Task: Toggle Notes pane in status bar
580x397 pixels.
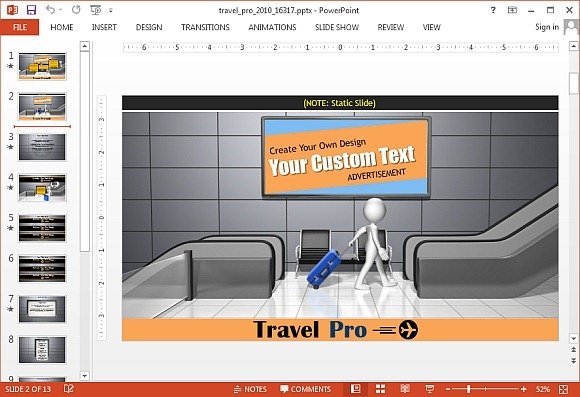Action: (x=250, y=389)
